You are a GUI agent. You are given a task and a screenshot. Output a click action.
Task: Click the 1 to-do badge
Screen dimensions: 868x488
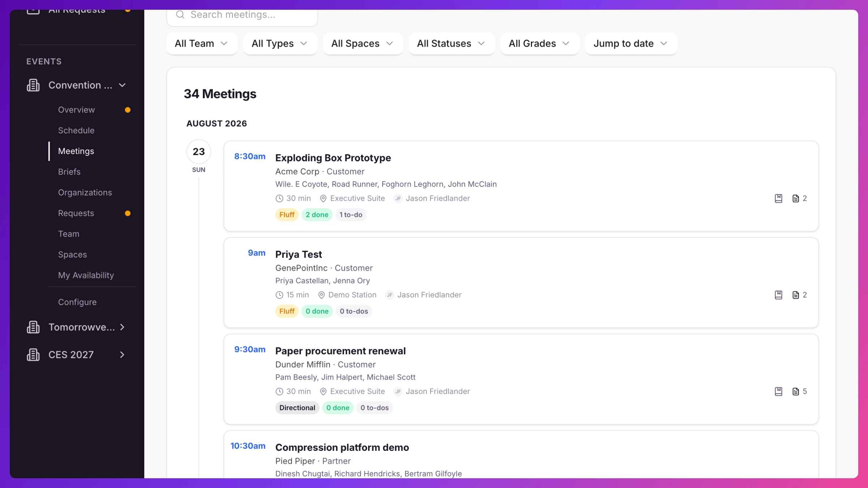click(351, 215)
